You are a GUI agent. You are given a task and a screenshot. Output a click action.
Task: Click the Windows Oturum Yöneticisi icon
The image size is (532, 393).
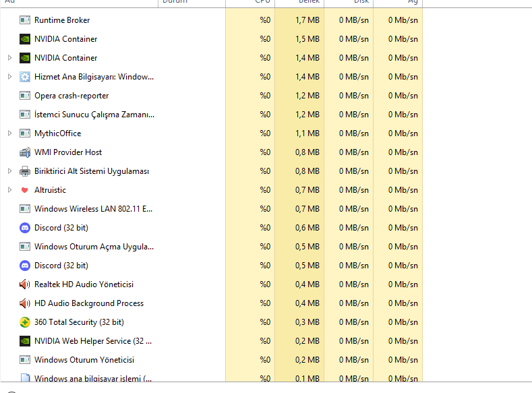click(x=25, y=360)
